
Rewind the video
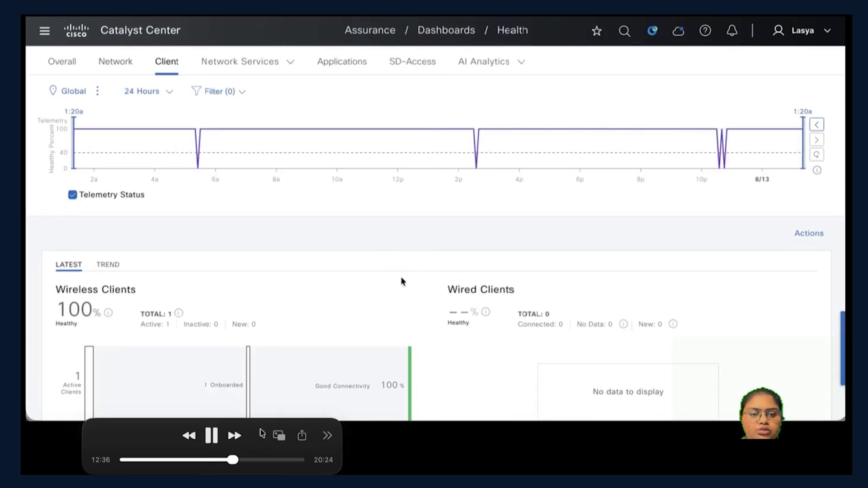coord(189,436)
